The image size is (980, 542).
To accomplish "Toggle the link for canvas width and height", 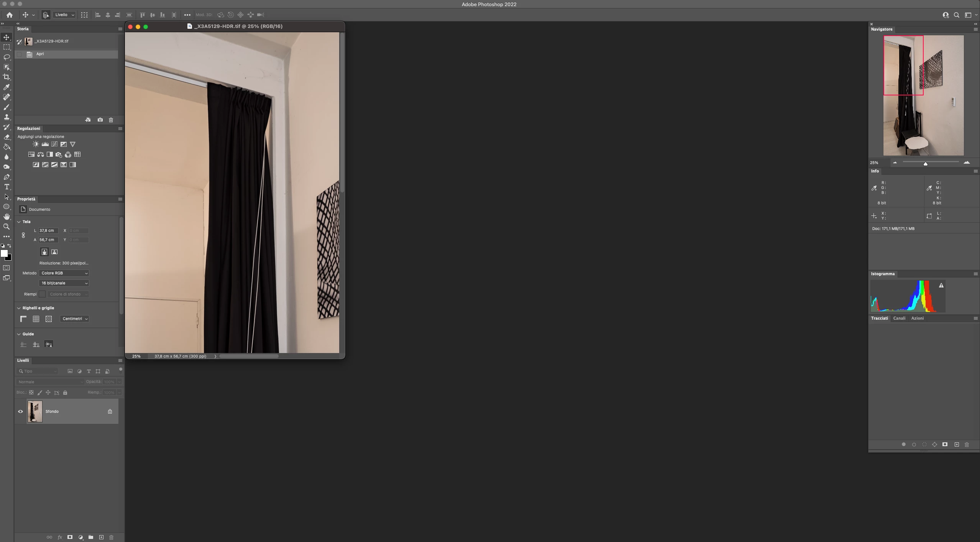I will coord(23,235).
